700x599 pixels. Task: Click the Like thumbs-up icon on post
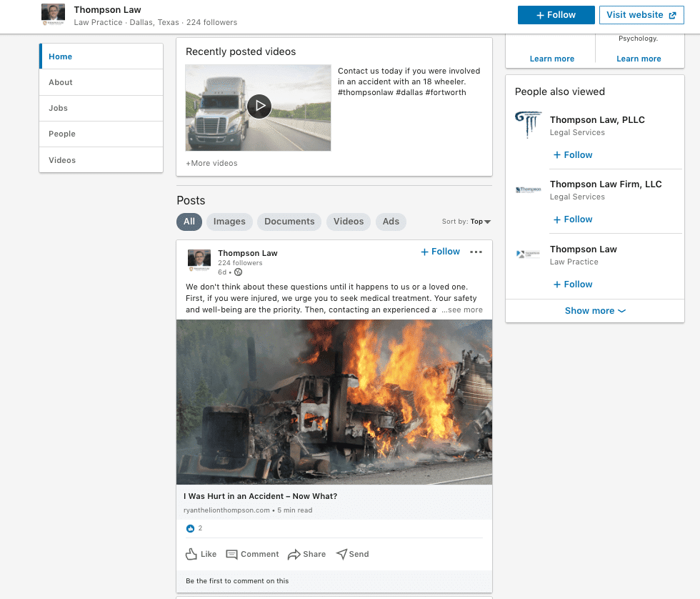pos(191,554)
